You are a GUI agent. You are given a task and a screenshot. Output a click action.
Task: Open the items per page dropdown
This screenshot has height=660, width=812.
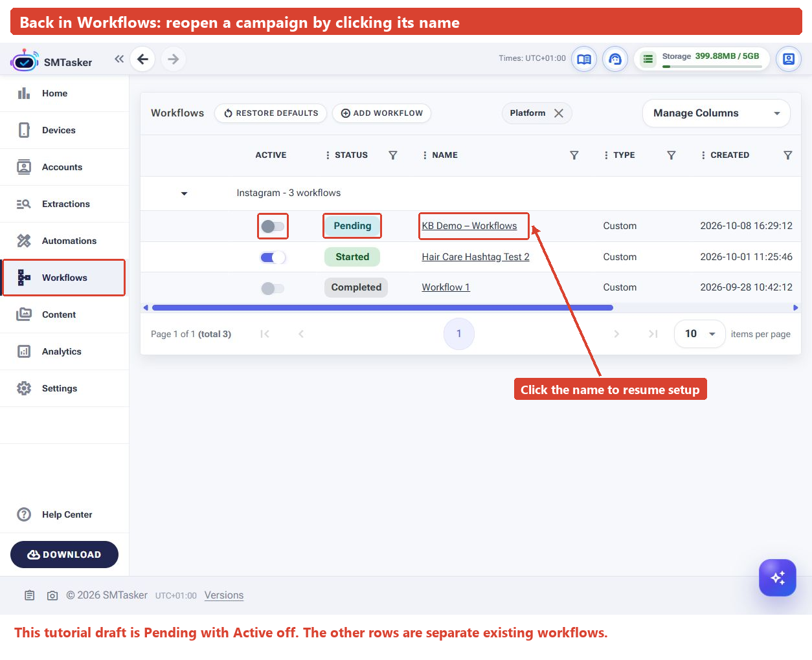[x=699, y=334]
